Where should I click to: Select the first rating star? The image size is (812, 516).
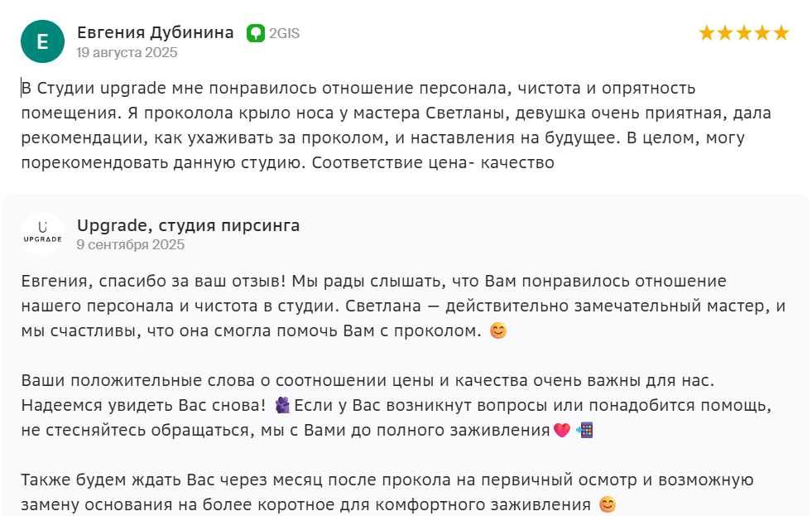pyautogui.click(x=707, y=33)
